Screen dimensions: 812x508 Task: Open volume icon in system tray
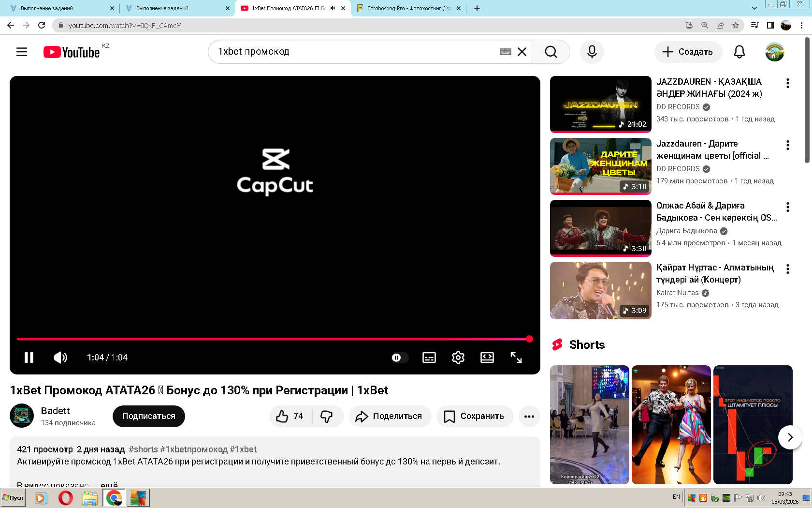[761, 498]
